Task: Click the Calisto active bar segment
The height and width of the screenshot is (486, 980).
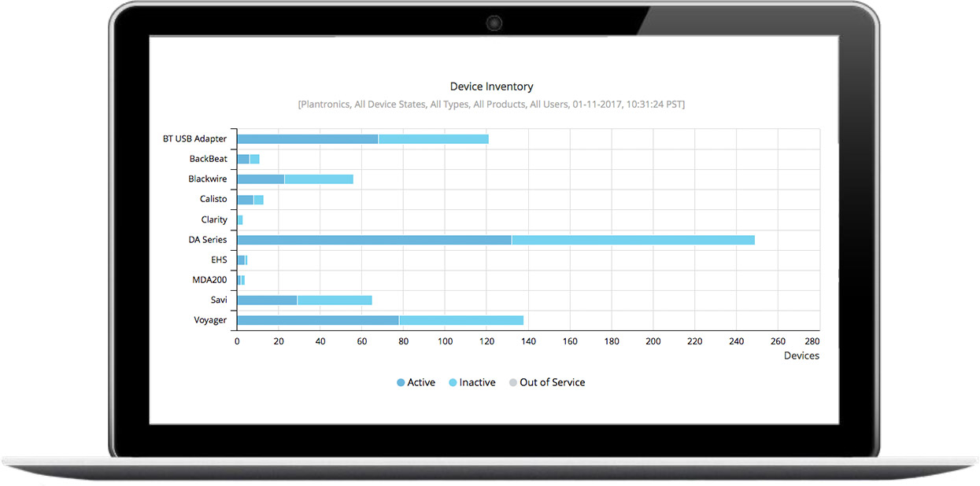Action: [x=245, y=200]
